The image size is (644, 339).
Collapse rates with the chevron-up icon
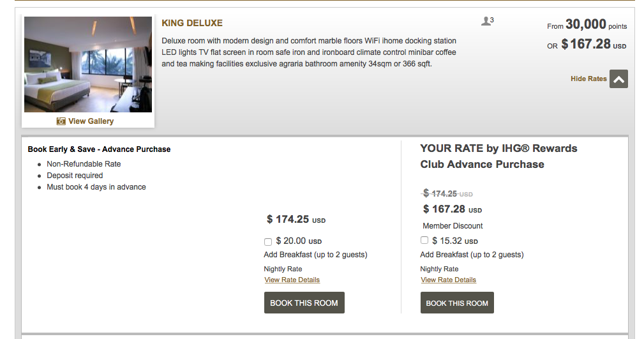[x=618, y=79]
